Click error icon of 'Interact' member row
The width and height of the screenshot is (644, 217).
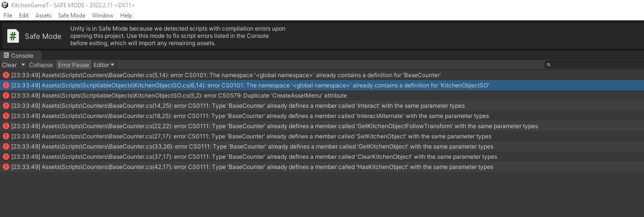tap(6, 106)
